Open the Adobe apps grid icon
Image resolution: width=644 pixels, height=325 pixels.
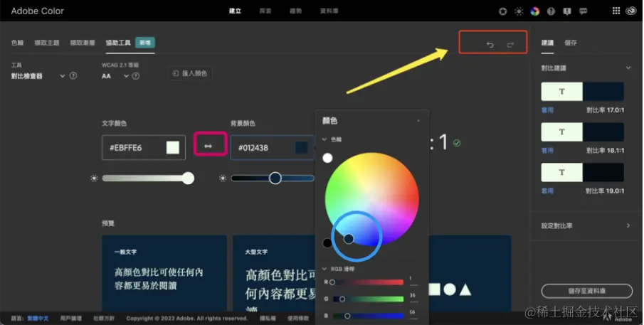pos(616,11)
